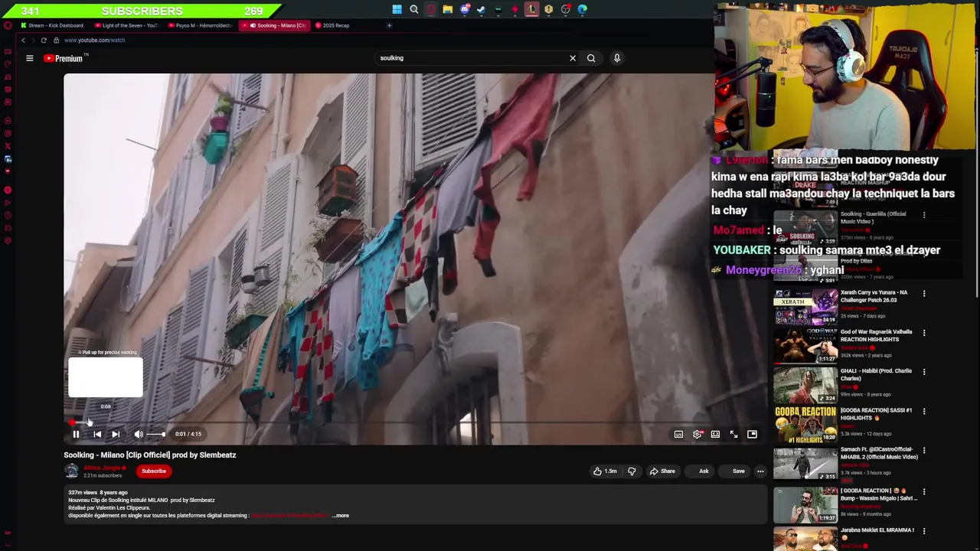Share this video
Image resolution: width=980 pixels, height=551 pixels.
point(662,471)
